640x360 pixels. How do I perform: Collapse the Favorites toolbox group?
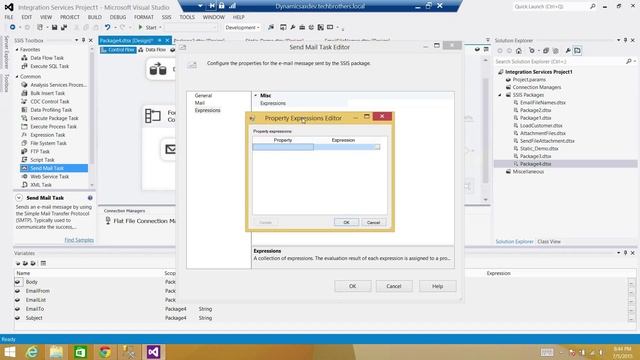[x=17, y=49]
